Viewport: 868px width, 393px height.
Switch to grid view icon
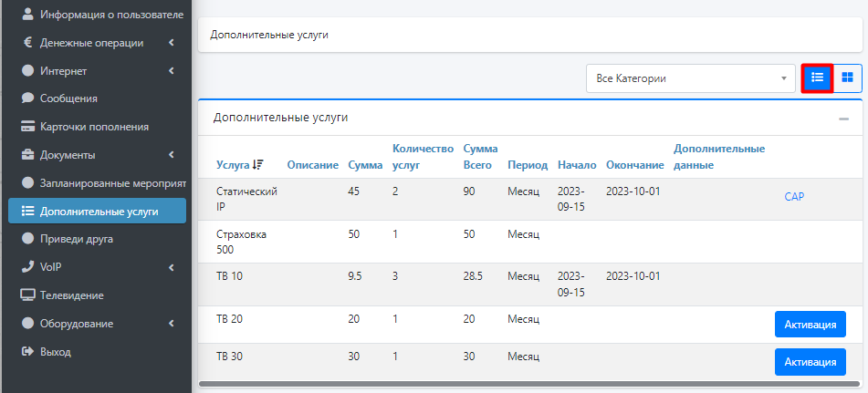847,78
